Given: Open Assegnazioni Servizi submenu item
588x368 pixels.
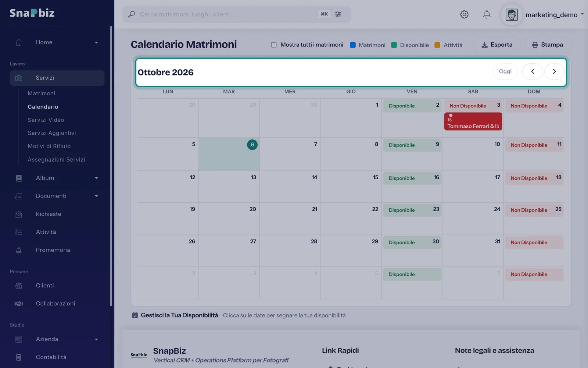Looking at the screenshot, I should point(57,159).
